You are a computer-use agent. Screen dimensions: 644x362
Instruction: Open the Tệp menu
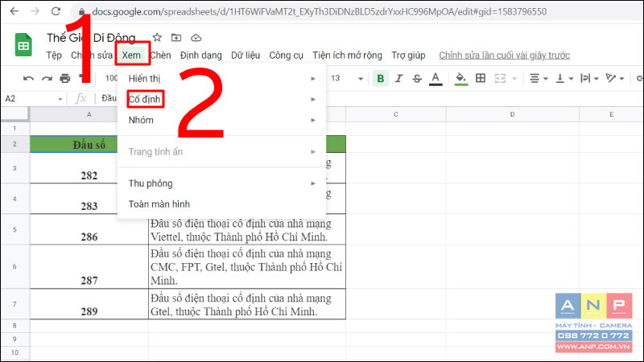(x=54, y=56)
